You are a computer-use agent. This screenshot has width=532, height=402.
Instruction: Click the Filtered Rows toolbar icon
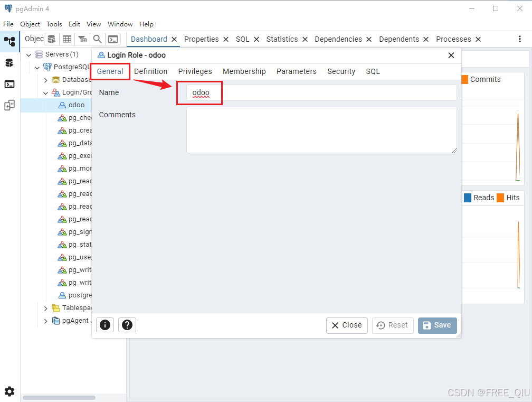tap(82, 39)
